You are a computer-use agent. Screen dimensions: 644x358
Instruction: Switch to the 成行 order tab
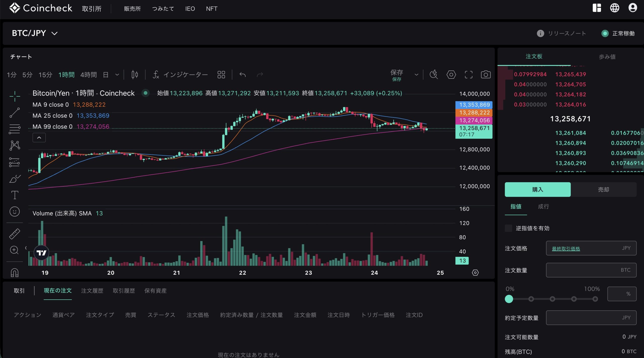(x=543, y=207)
